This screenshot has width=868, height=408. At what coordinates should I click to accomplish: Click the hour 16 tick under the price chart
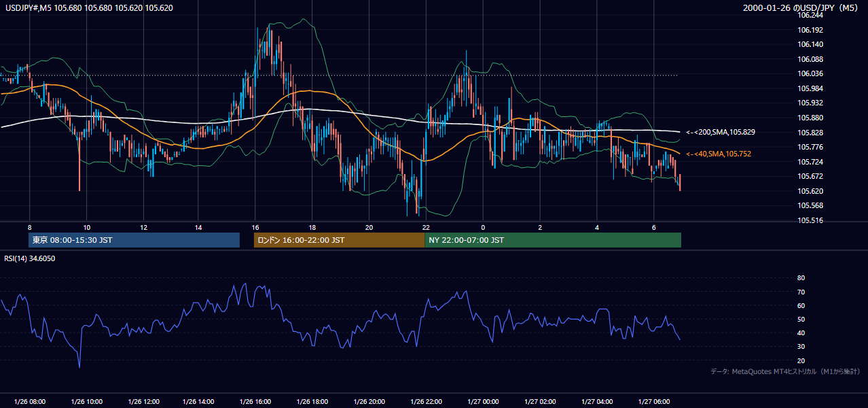tap(255, 227)
